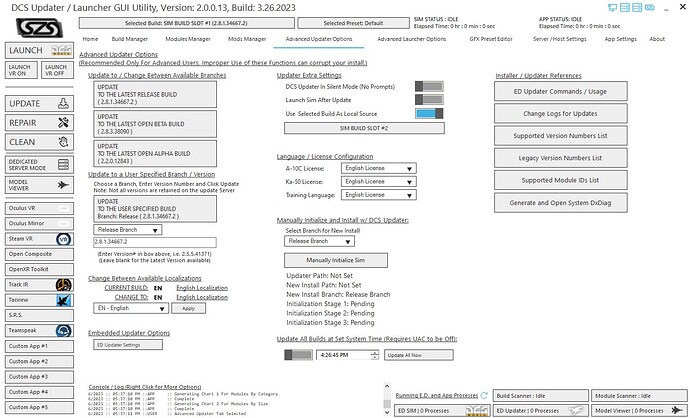Open the Training Language dropdown

pos(378,194)
